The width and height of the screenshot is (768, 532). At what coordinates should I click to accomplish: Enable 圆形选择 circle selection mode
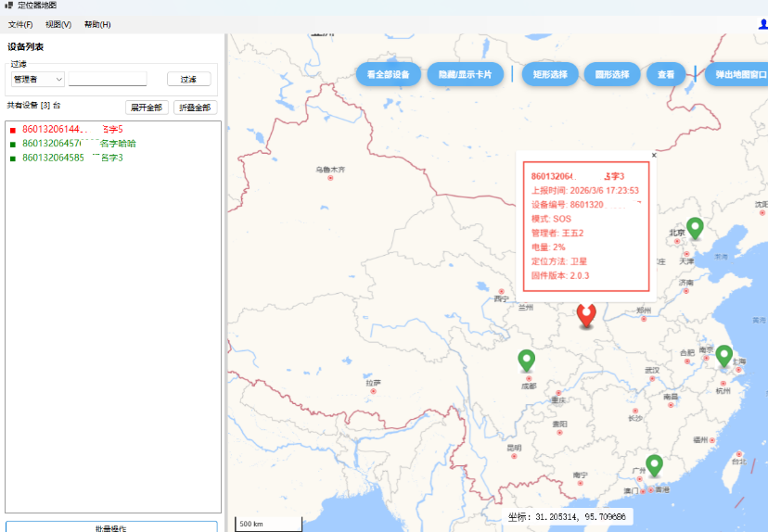coord(611,74)
